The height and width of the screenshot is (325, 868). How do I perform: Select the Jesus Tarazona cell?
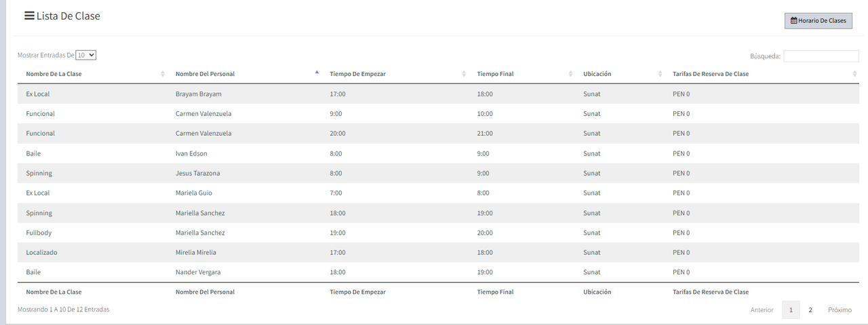pyautogui.click(x=197, y=173)
